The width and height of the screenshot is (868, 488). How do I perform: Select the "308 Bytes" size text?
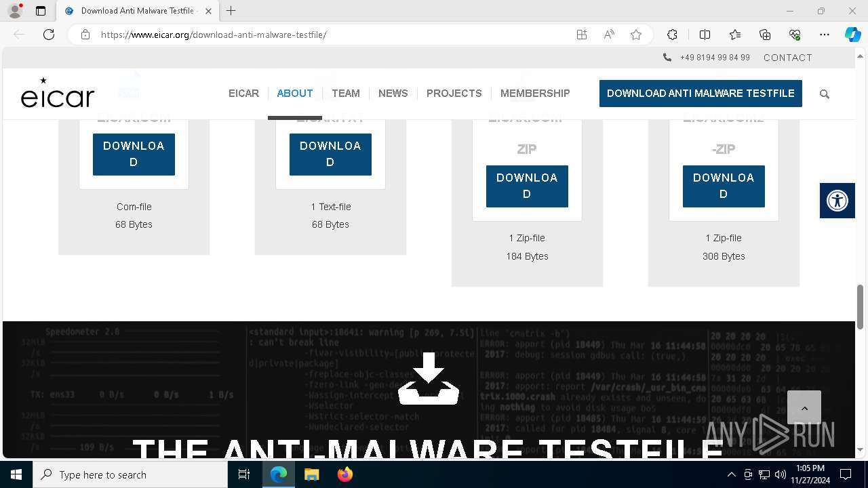pyautogui.click(x=724, y=256)
